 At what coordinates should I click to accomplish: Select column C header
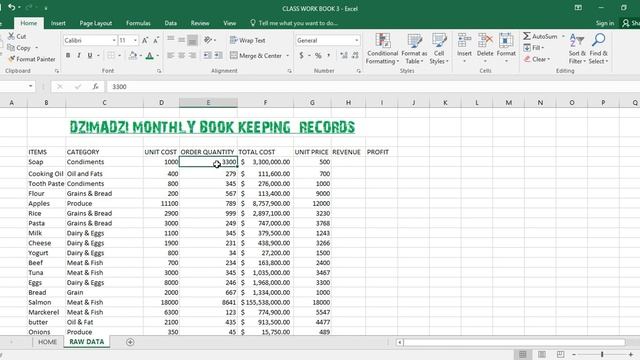tap(104, 102)
